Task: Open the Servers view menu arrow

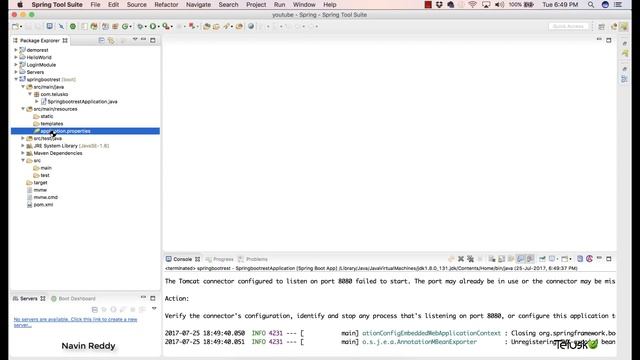Action: pos(154,309)
